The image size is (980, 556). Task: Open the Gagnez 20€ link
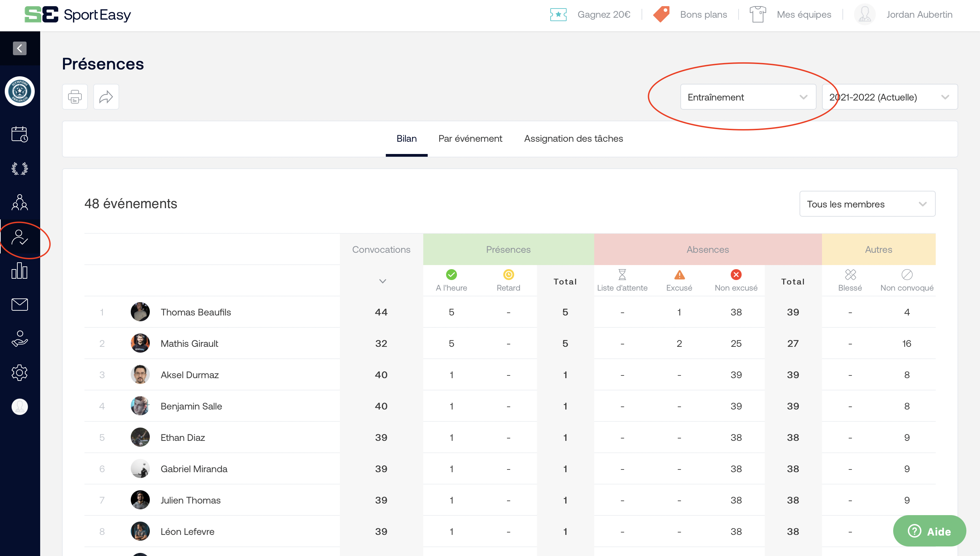tap(604, 15)
